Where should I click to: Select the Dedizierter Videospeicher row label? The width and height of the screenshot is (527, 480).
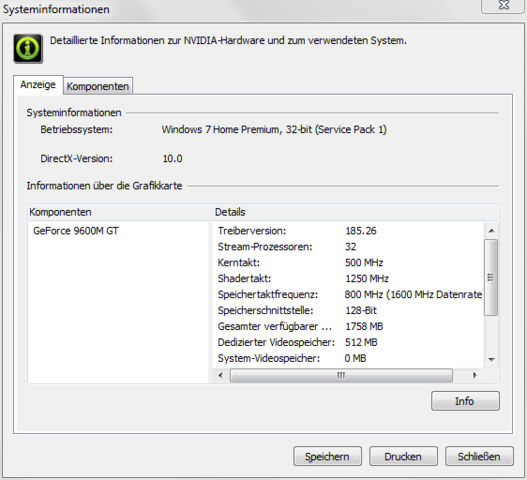click(276, 342)
